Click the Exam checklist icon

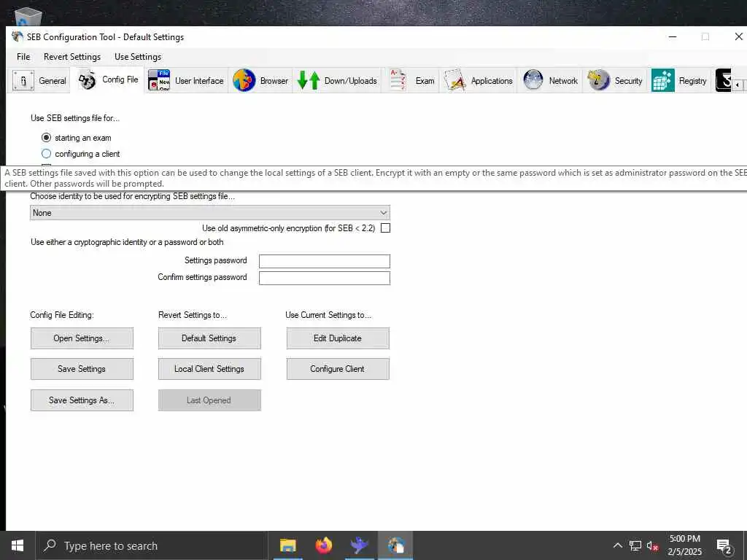coord(398,80)
